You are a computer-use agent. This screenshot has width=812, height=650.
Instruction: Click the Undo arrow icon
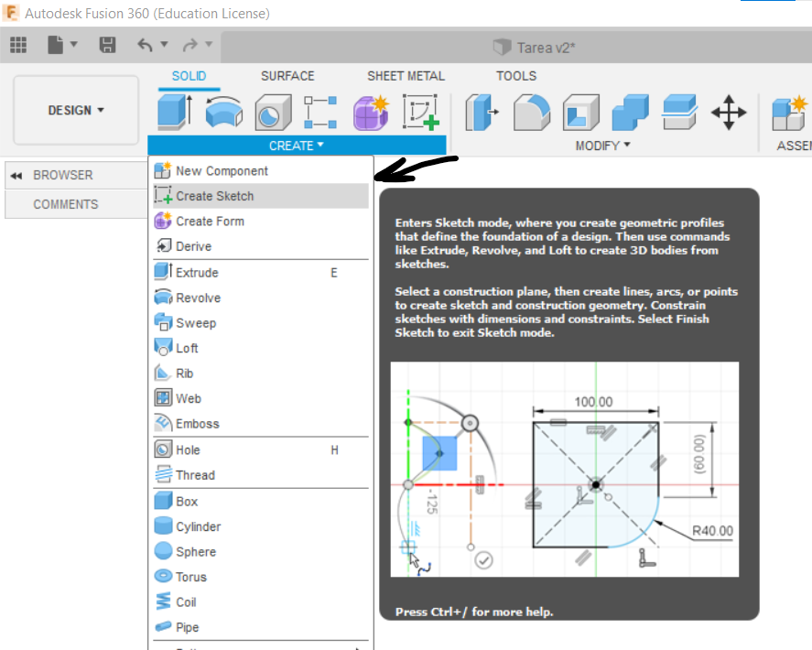[x=145, y=45]
